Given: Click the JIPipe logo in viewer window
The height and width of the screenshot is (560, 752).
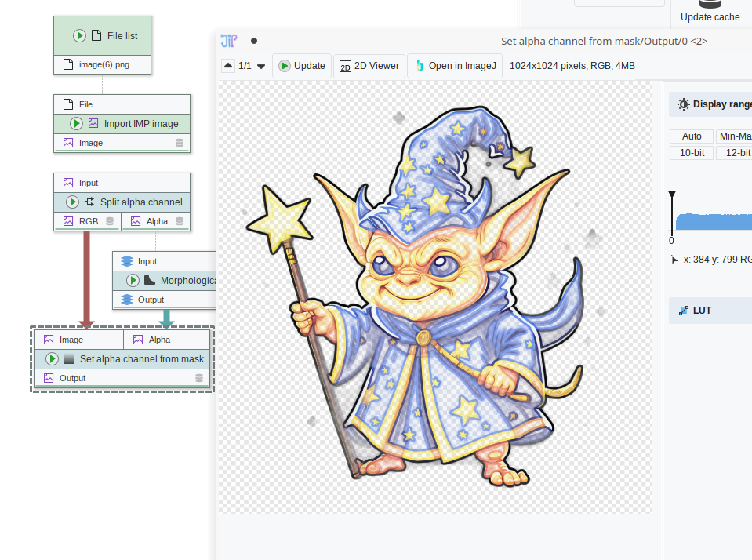Looking at the screenshot, I should click(x=228, y=41).
